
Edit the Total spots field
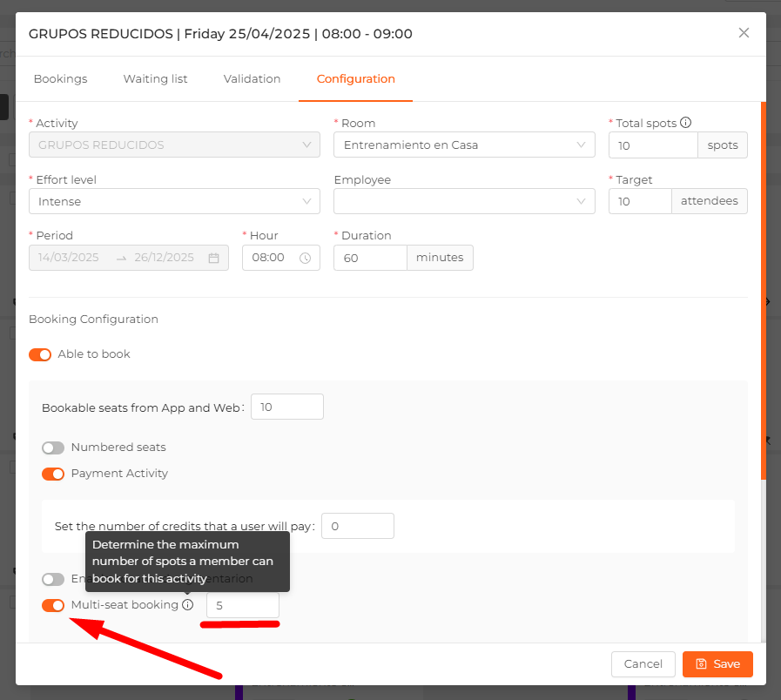[x=653, y=145]
